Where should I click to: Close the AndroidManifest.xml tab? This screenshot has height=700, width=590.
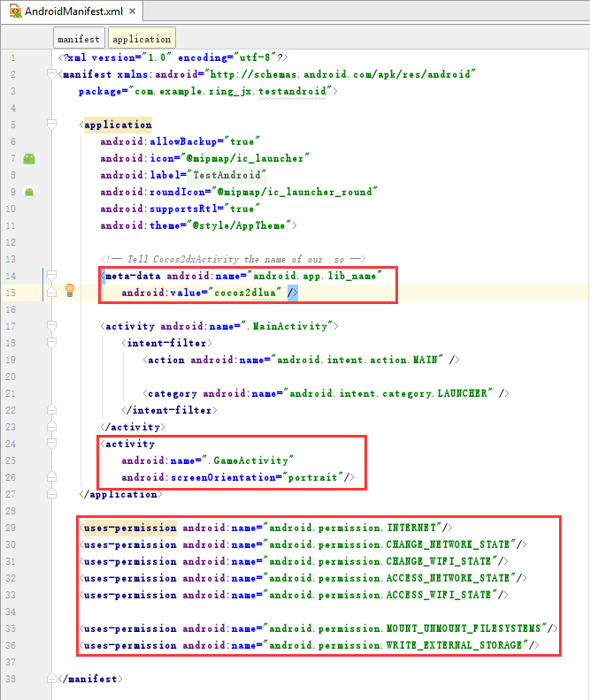click(x=132, y=11)
